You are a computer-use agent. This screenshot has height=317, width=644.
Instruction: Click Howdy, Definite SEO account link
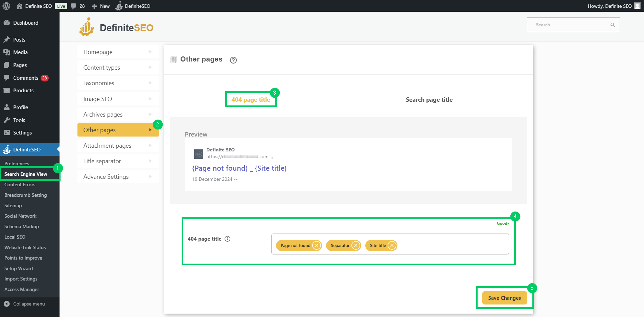click(609, 6)
